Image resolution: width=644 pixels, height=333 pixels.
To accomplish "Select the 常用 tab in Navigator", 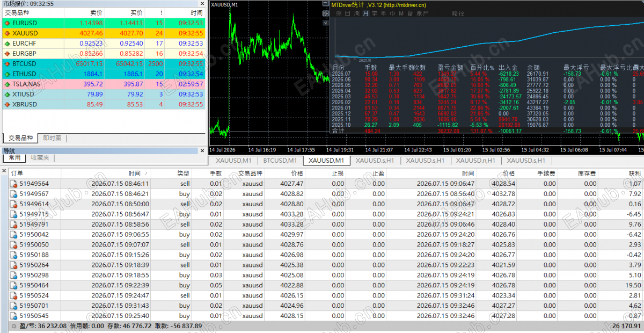I will pos(14,158).
